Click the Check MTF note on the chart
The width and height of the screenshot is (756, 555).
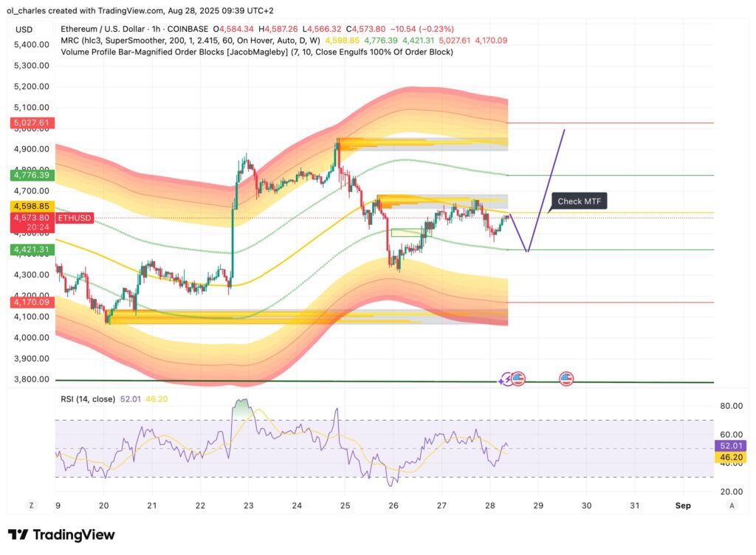click(x=579, y=201)
